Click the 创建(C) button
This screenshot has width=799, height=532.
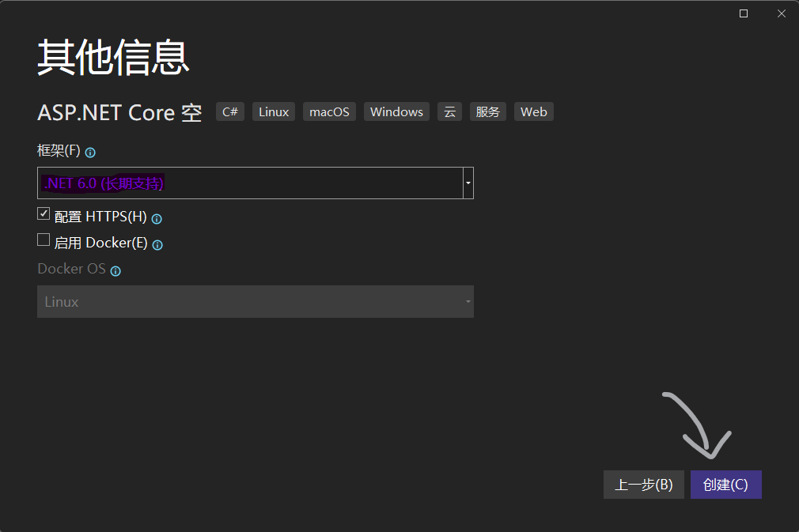coord(725,485)
